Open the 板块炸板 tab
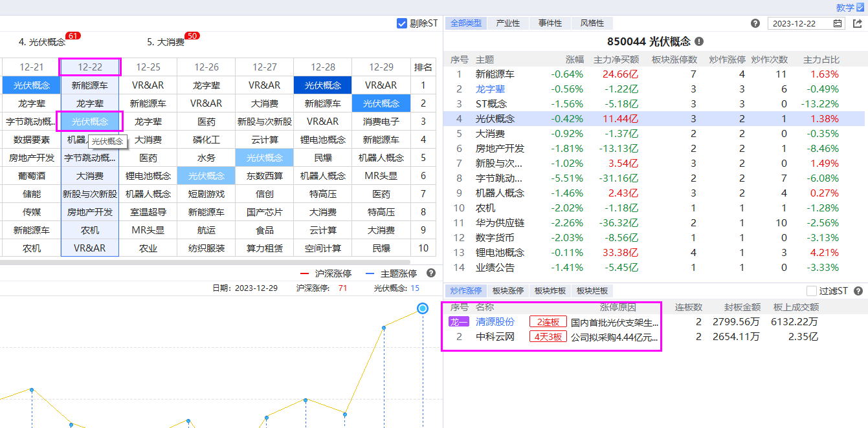Image resolution: width=868 pixels, height=428 pixels. click(550, 291)
